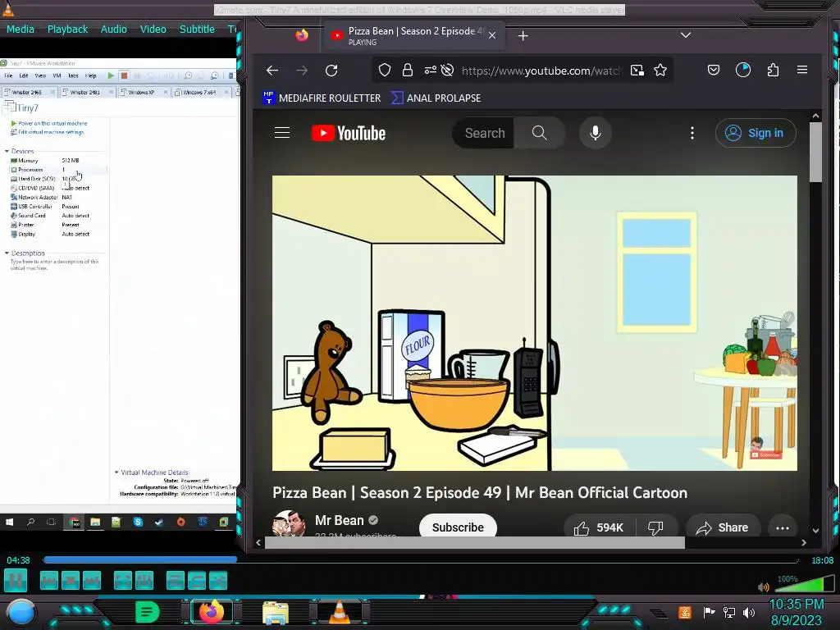Open a new tab with plus button
Image resolution: width=840 pixels, height=630 pixels.
523,36
